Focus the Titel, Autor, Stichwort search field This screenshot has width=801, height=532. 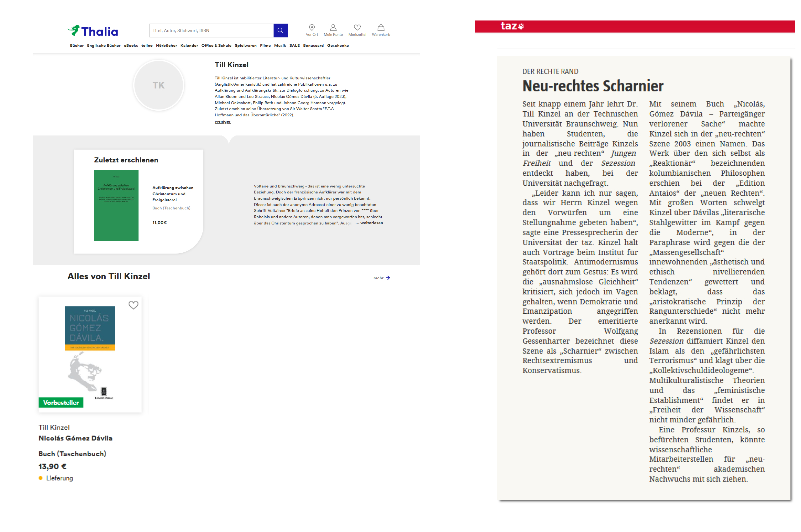point(211,31)
